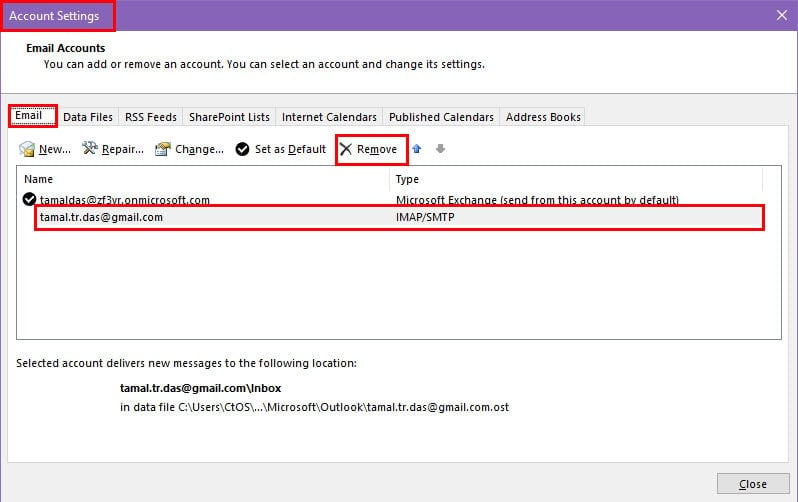This screenshot has width=798, height=502.
Task: Click the New account envelope icon
Action: point(26,149)
